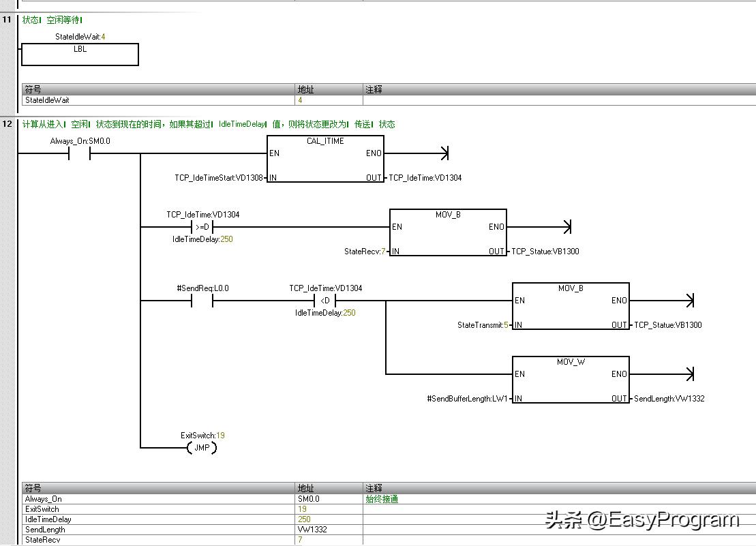The image size is (756, 546).
Task: Click the 地址 column header in network 11 table
Action: [329, 89]
